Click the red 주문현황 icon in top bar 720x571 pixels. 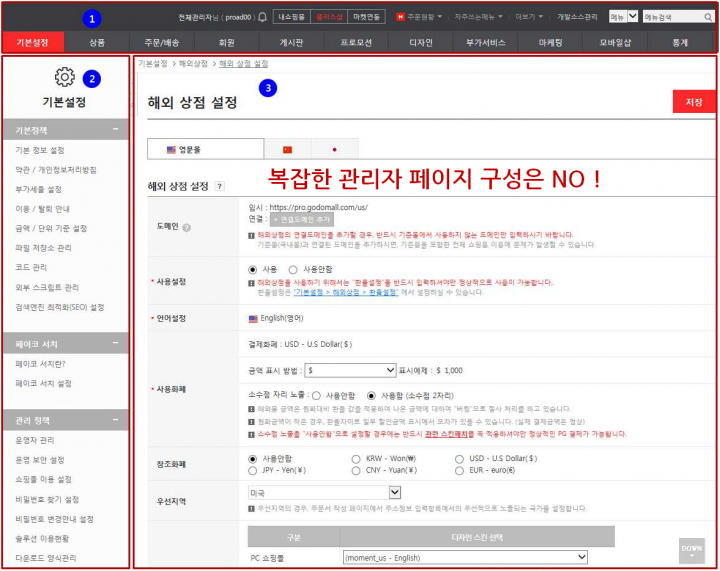[x=400, y=17]
